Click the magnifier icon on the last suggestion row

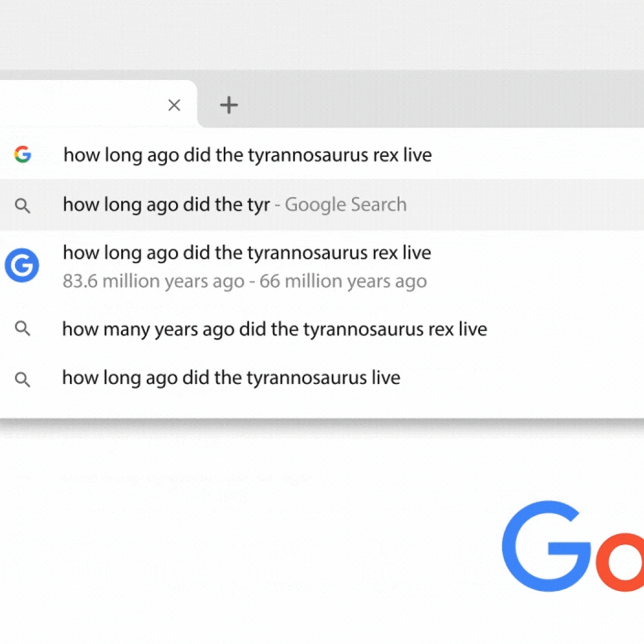pyautogui.click(x=22, y=379)
